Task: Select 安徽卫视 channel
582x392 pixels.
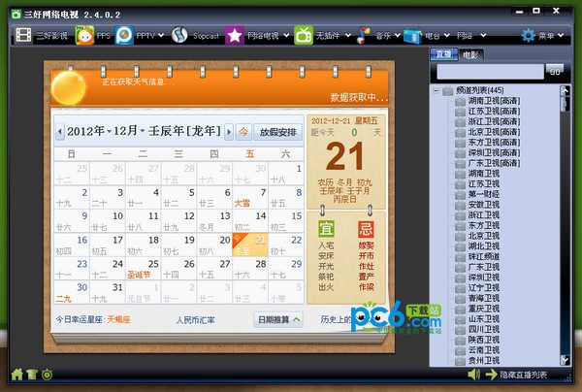Action: tap(484, 205)
